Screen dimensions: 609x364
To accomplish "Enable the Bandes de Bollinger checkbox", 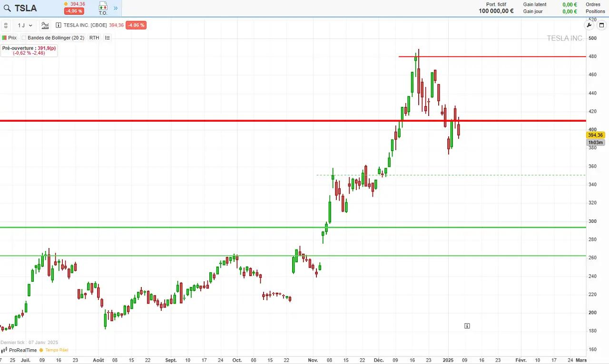I will coord(24,38).
